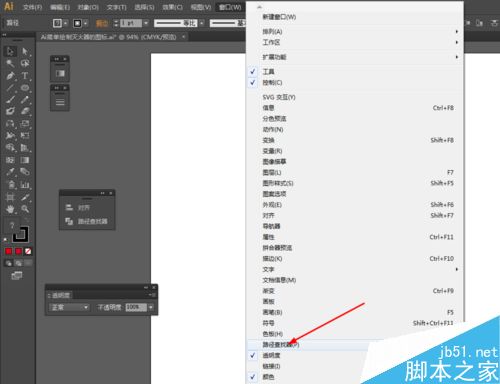The image size is (500, 384).
Task: Select the Blend tool
Action: tap(25, 172)
